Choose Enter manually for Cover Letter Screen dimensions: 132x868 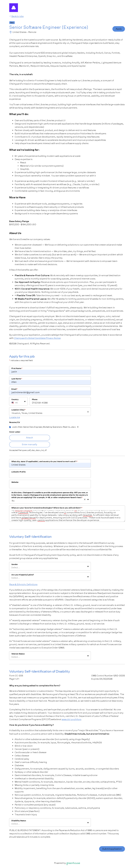click(30, 444)
